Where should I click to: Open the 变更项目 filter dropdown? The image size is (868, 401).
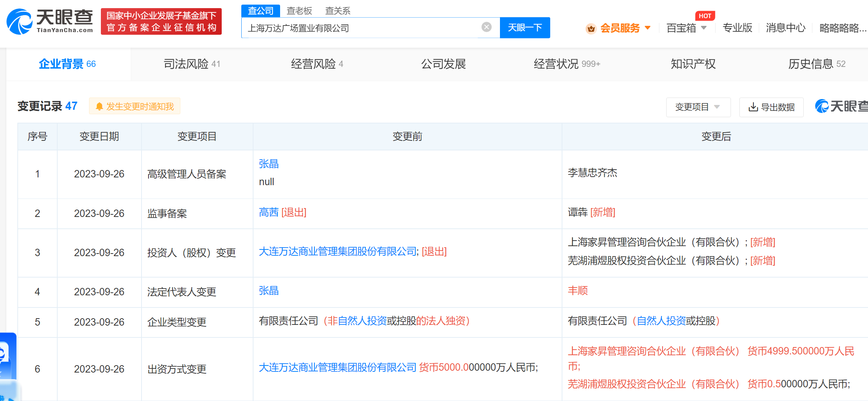click(698, 107)
